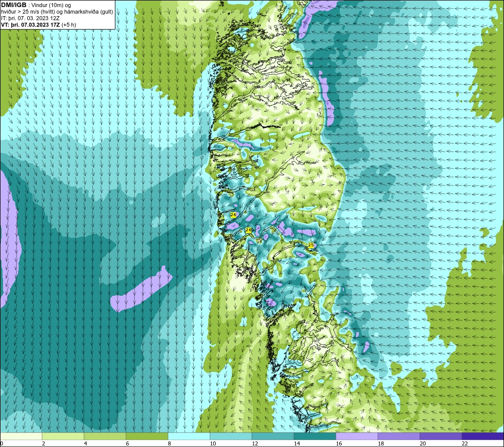The height and width of the screenshot is (447, 504).
Task: Pick the dark indigo 22+ m/s legend swatch
Action: click(483, 436)
